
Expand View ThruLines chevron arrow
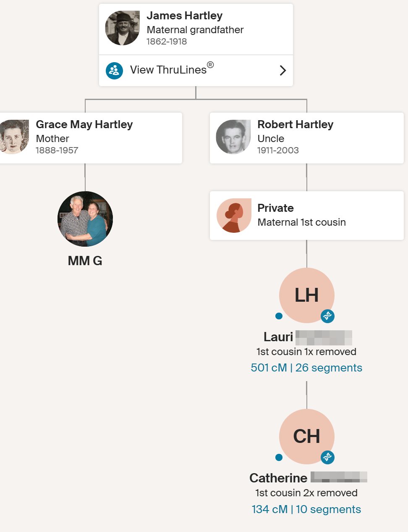[282, 71]
